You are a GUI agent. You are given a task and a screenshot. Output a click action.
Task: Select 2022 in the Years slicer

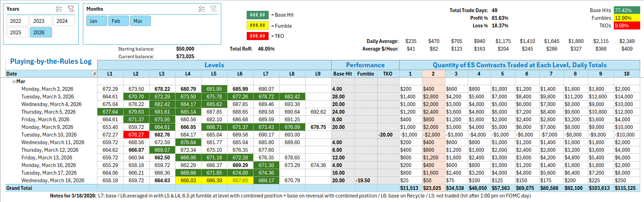(x=16, y=21)
